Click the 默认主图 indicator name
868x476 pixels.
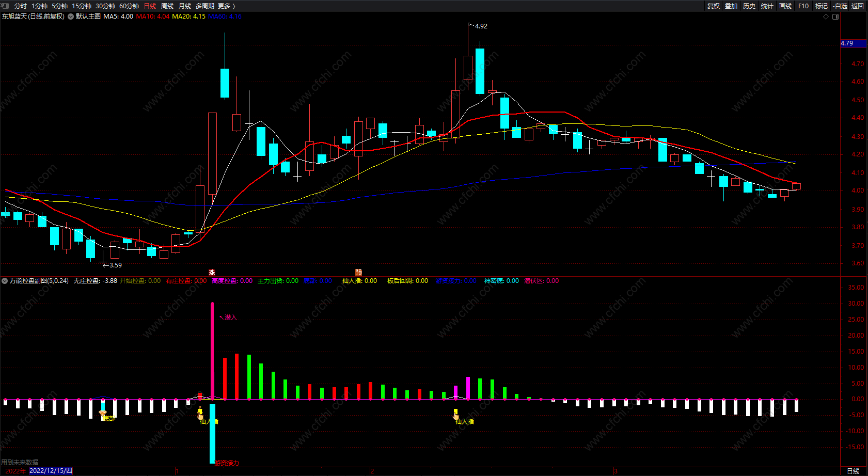tap(88, 17)
